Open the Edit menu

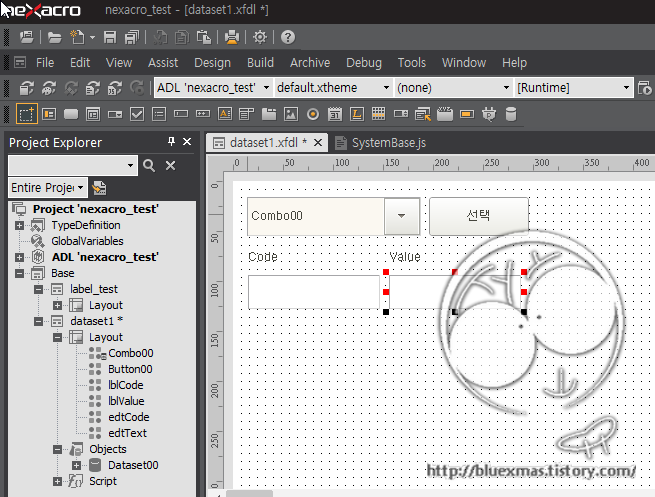(80, 63)
